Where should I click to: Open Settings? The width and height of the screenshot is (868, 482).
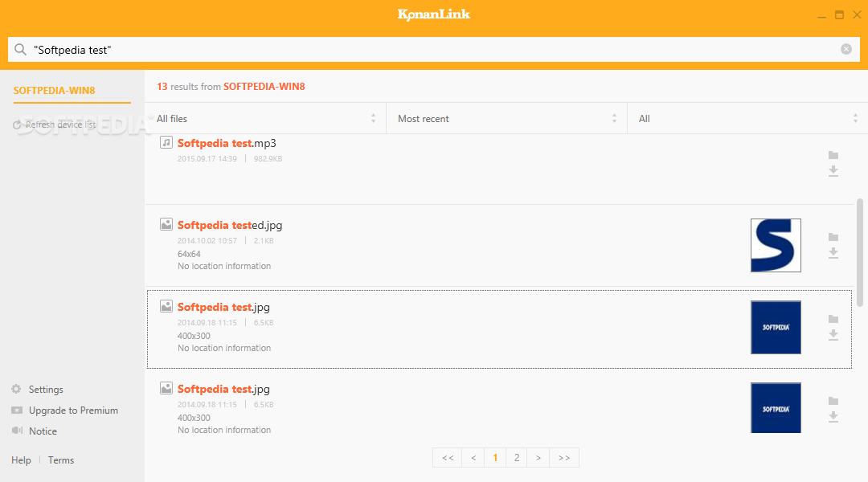46,389
